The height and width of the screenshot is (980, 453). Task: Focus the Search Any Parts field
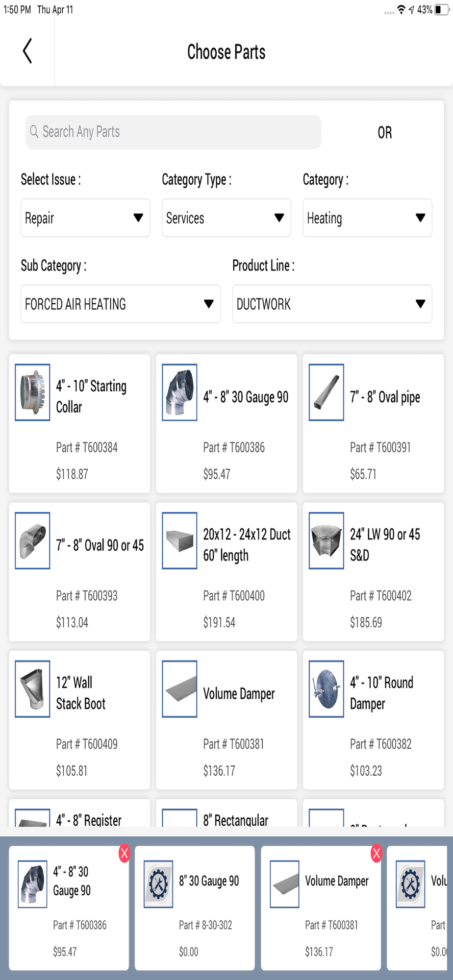click(x=173, y=132)
